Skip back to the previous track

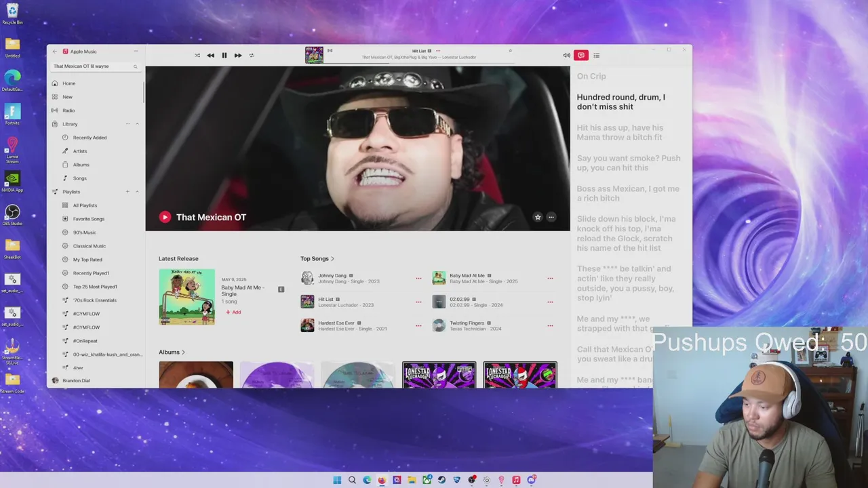(210, 56)
